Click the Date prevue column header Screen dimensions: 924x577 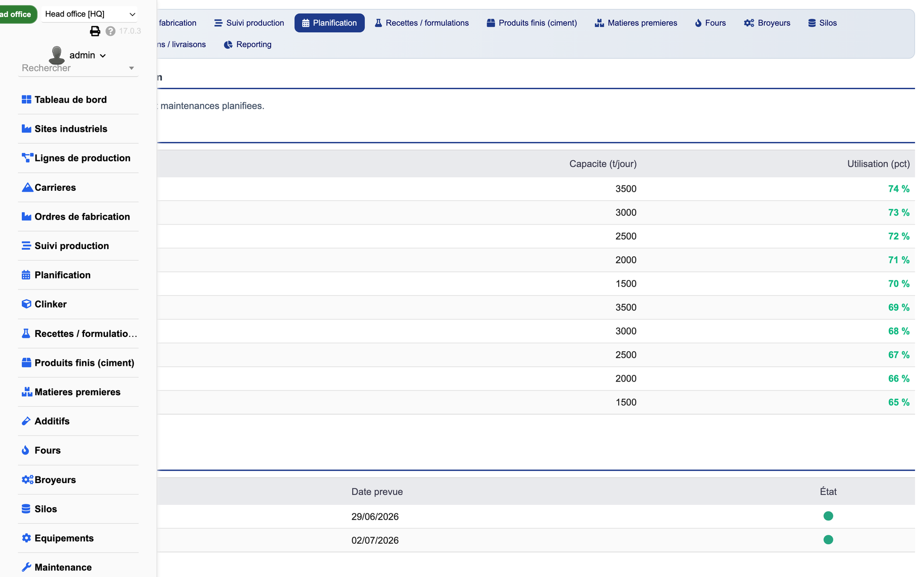click(377, 492)
